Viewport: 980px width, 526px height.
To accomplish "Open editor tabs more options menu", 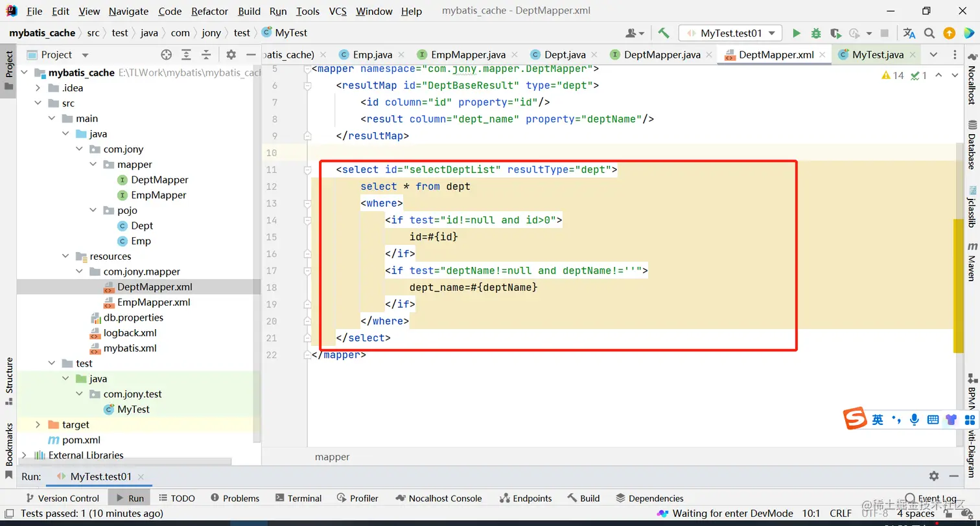I will pos(955,54).
